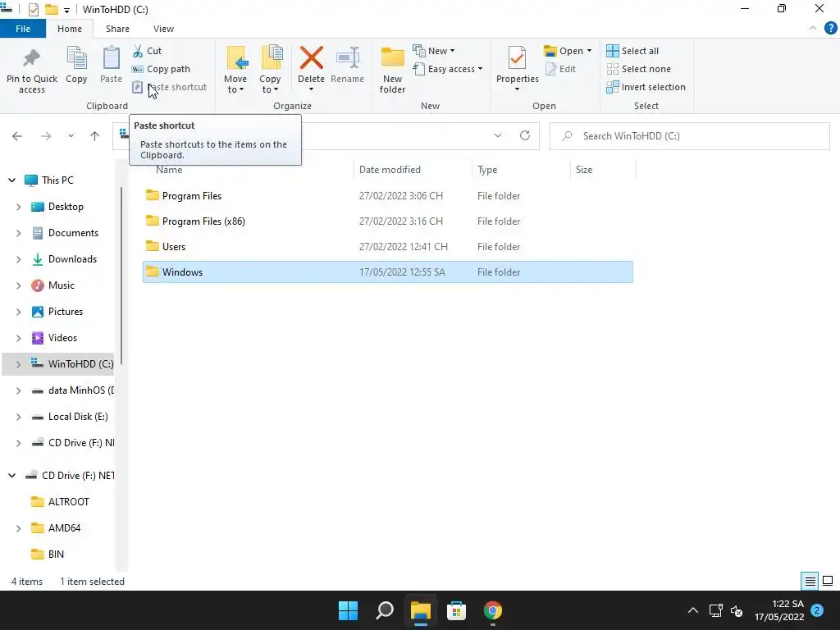
Task: Click Select all
Action: coord(632,51)
